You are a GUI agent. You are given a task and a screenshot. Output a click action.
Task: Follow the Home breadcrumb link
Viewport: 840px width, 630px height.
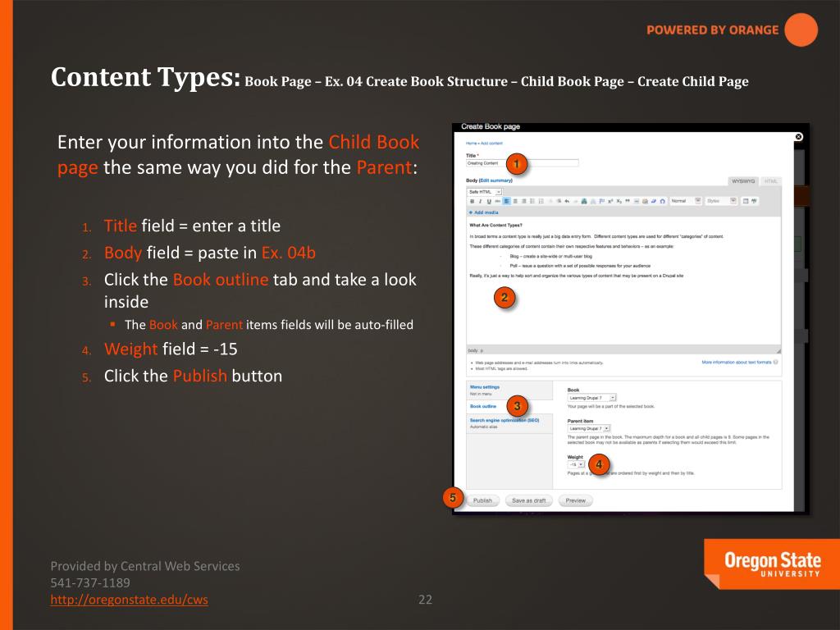[471, 144]
